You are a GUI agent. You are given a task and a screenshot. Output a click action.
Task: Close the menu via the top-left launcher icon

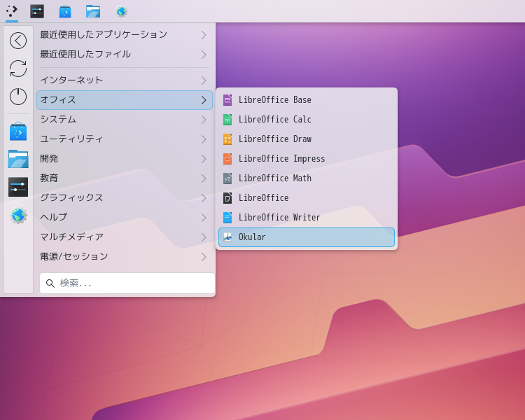(12, 11)
